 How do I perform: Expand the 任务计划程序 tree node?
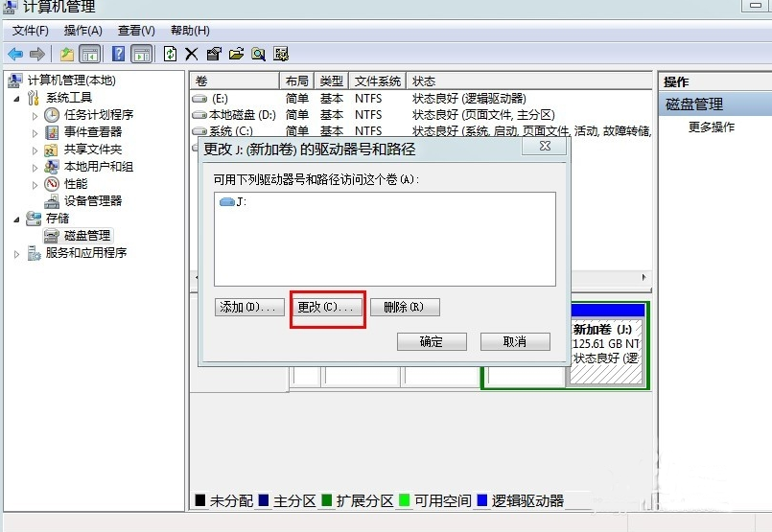click(x=35, y=115)
